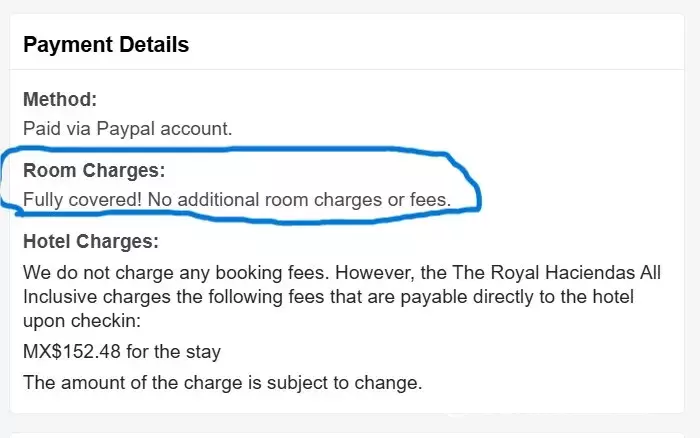The image size is (700, 438).
Task: Select the "Room Charges:" label
Action: coord(94,170)
